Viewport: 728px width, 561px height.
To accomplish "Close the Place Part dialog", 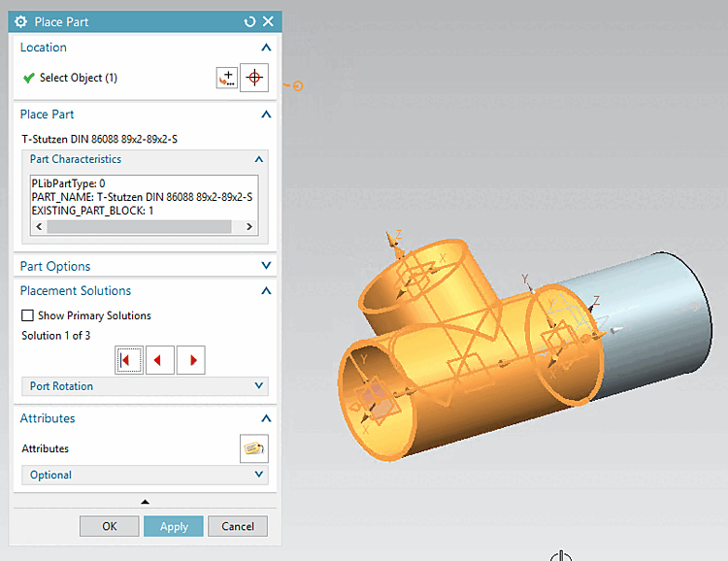I will click(268, 21).
